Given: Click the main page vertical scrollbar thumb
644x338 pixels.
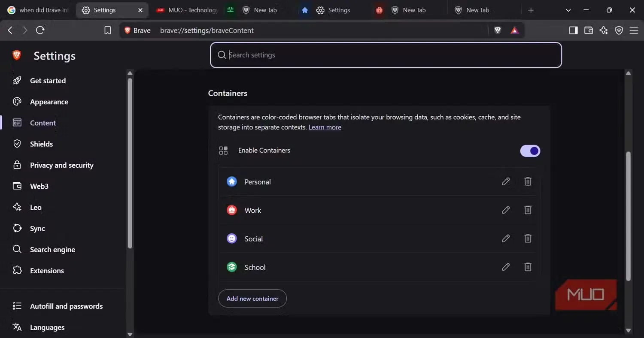Looking at the screenshot, I should (x=628, y=216).
